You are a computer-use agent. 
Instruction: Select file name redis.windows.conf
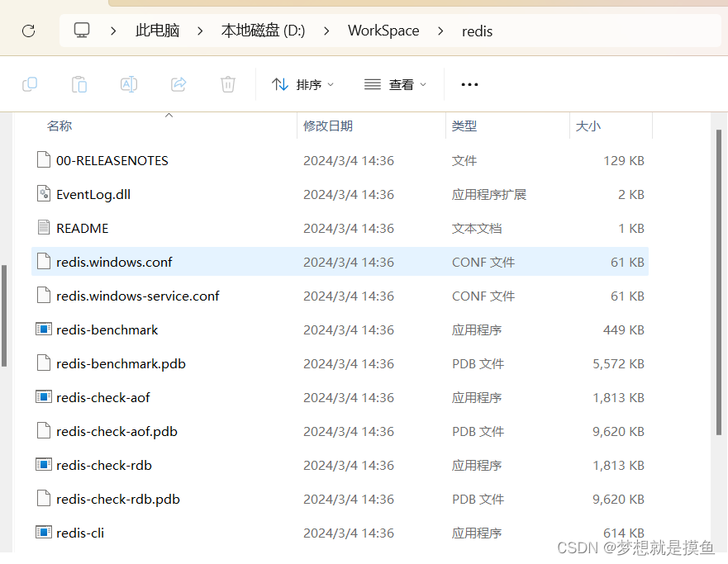pyautogui.click(x=114, y=262)
